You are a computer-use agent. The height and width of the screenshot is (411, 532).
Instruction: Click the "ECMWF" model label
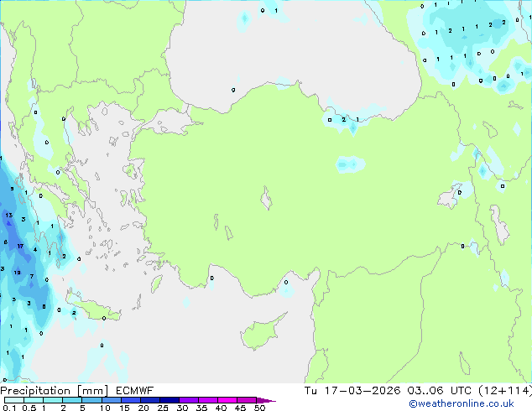tap(134, 391)
